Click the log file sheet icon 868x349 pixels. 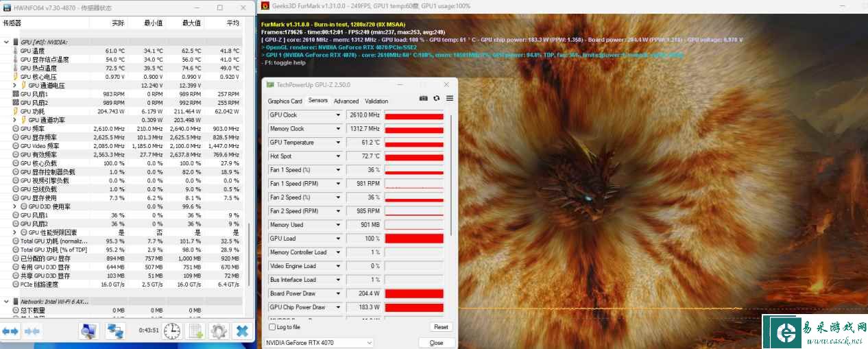pos(195,331)
